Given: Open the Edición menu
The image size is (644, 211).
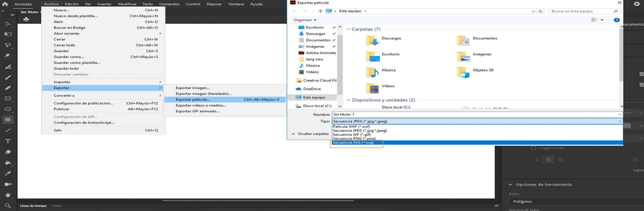Looking at the screenshot, I should tap(72, 4).
